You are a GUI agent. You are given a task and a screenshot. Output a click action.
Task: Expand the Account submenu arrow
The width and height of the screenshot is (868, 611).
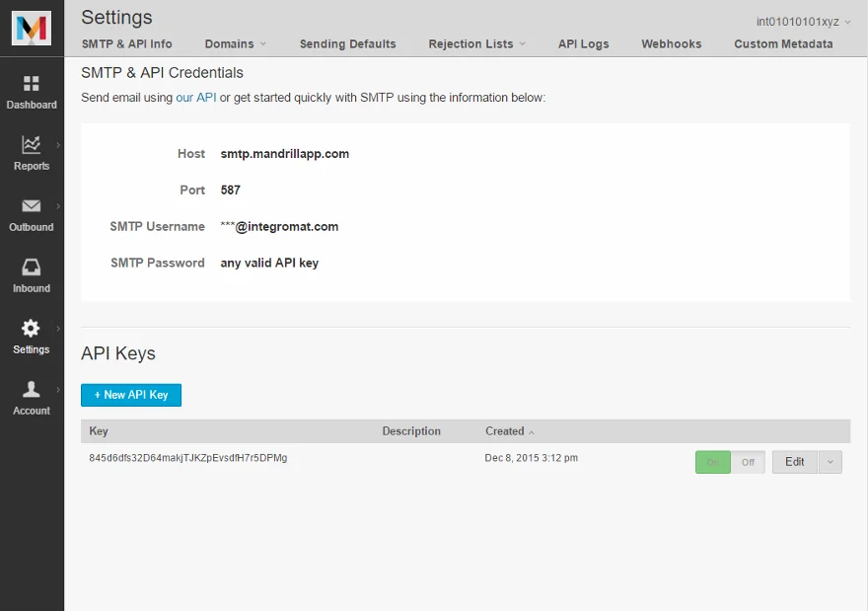coord(58,390)
